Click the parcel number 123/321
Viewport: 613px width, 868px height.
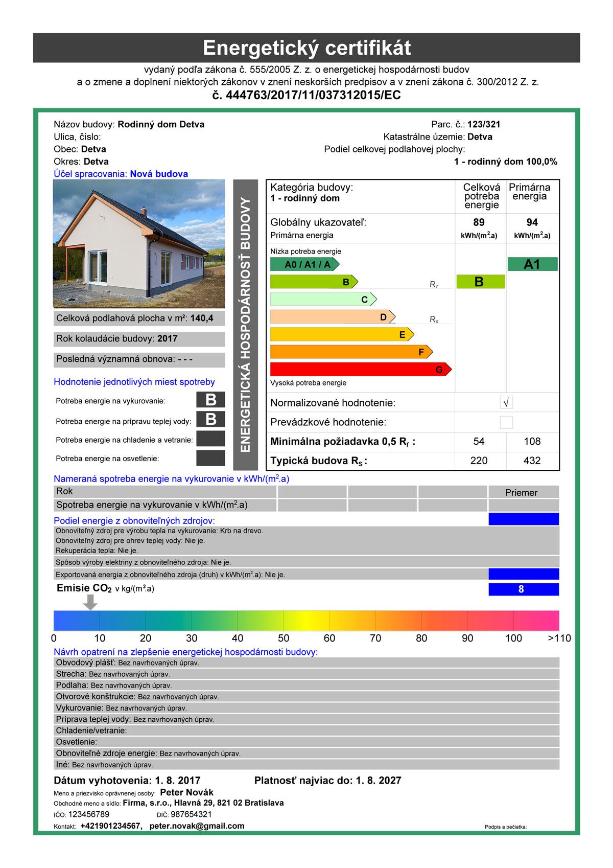pos(484,124)
